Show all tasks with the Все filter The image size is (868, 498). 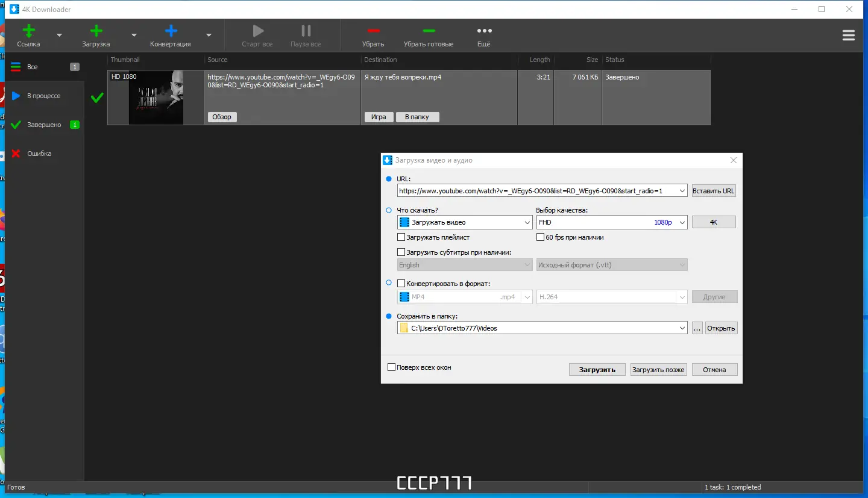[44, 67]
